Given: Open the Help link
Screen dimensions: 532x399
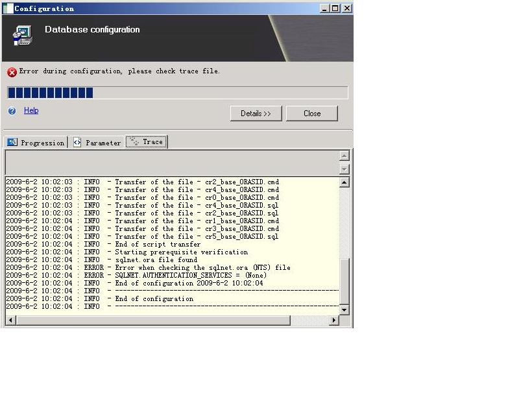Looking at the screenshot, I should pos(31,110).
